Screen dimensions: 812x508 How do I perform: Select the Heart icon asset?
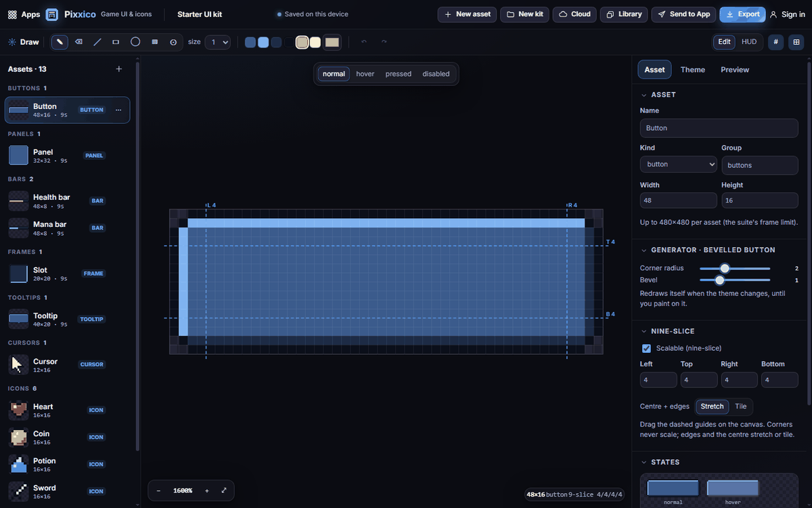(x=68, y=410)
